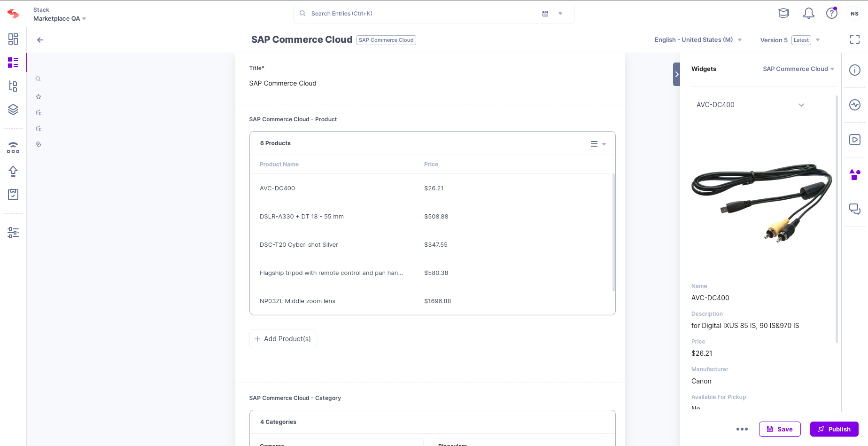
Task: Open the discussion comments icon
Action: tap(855, 209)
